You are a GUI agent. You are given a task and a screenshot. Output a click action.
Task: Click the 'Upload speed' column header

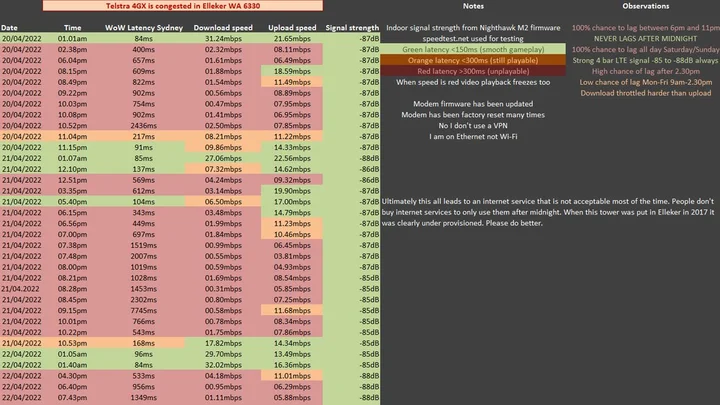click(x=292, y=28)
